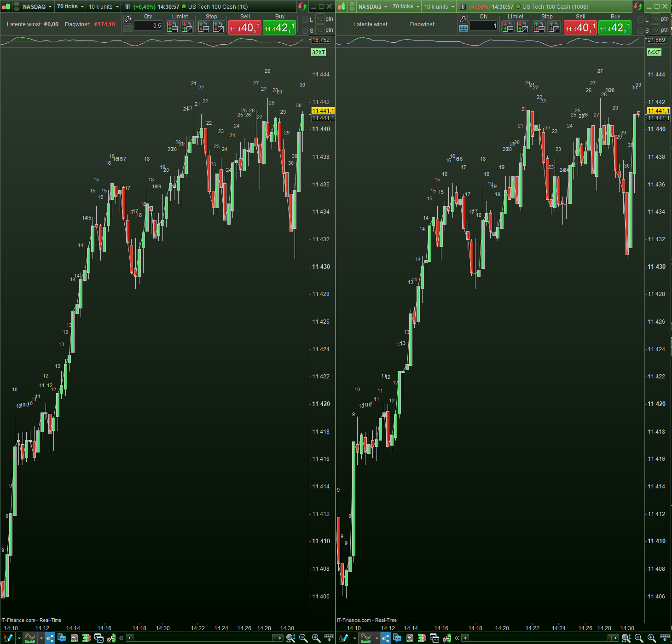Open the 70 ticks timeframe dropdown, left chart
This screenshot has height=644, width=672.
click(70, 6)
